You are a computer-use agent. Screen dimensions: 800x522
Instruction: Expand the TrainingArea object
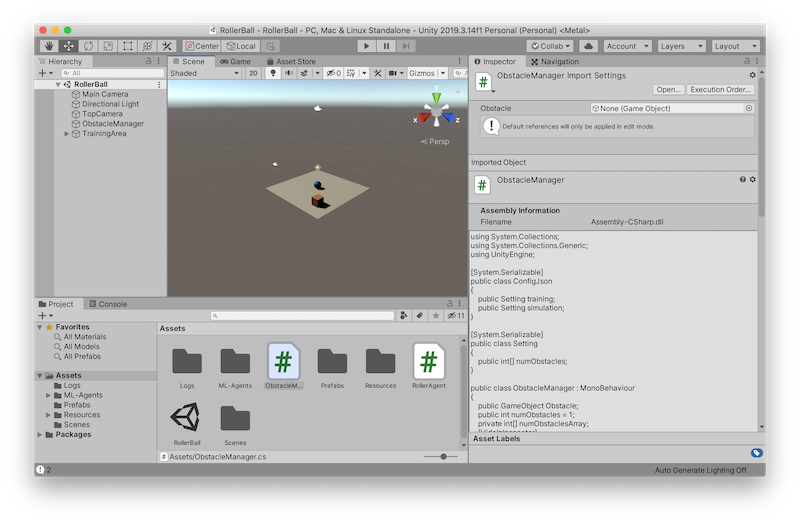(x=66, y=134)
